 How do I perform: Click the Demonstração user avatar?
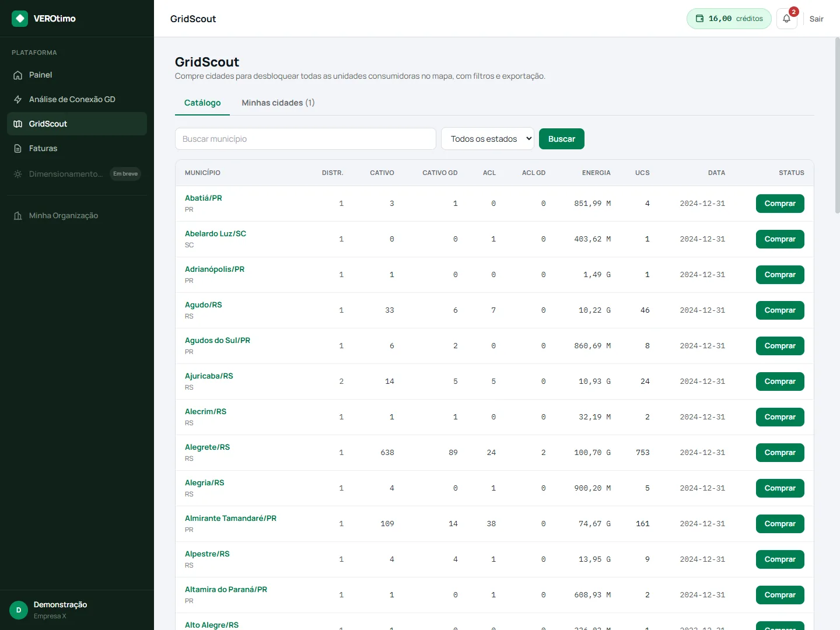coord(19,610)
